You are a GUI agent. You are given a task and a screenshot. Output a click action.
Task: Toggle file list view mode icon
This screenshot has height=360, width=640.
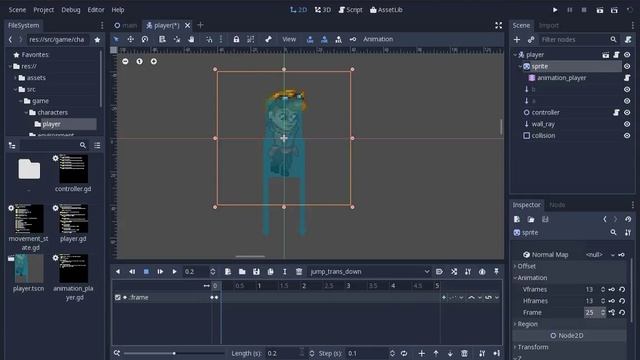(x=97, y=145)
